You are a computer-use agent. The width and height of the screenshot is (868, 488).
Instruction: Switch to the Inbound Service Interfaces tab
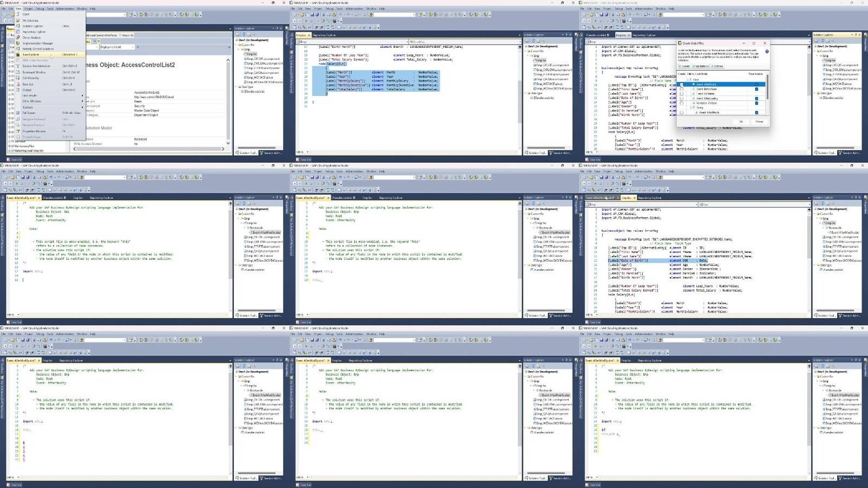pos(101,35)
